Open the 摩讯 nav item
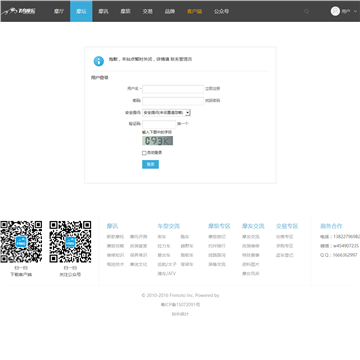360x360 pixels. (103, 11)
